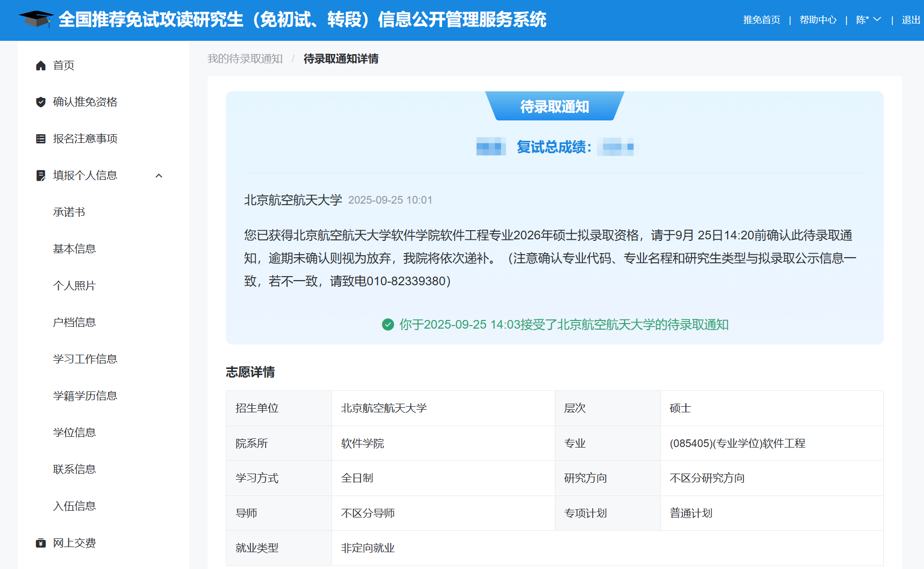Select 学籍学历信息 in the sidebar
Screen dimensions: 924x569
pos(85,395)
